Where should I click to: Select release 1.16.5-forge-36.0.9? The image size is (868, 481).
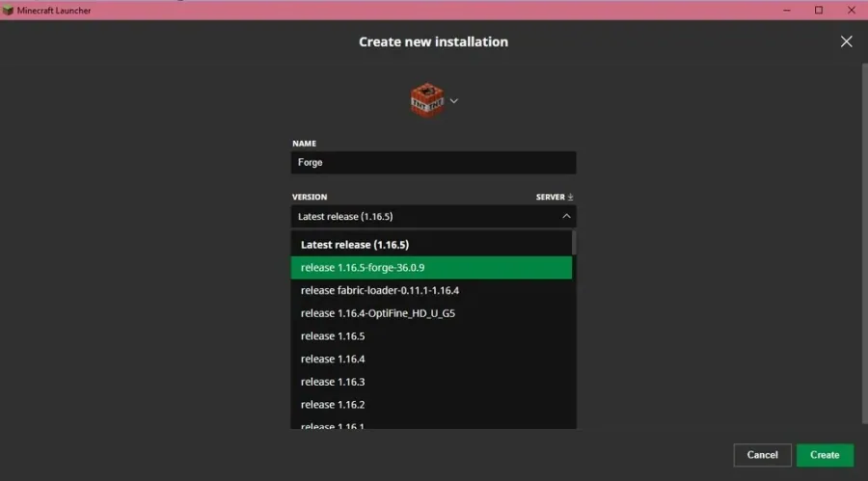coord(431,267)
